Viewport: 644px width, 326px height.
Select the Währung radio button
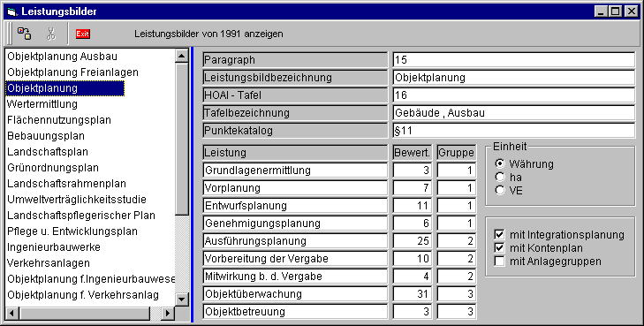500,163
